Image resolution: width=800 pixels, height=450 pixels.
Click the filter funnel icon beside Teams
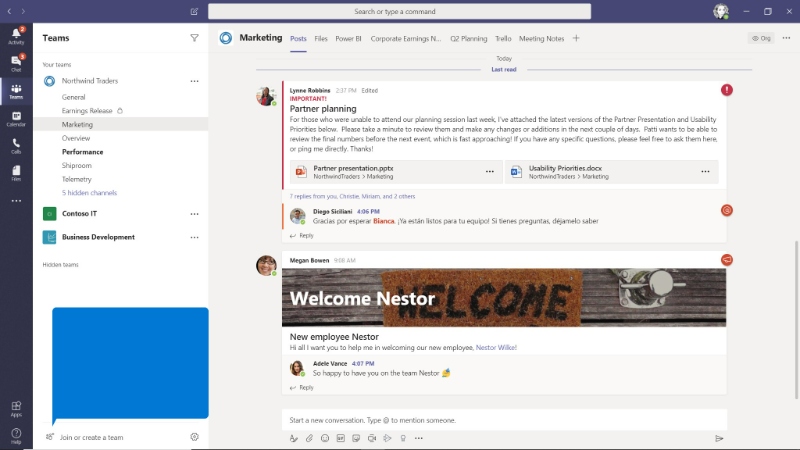coord(194,38)
